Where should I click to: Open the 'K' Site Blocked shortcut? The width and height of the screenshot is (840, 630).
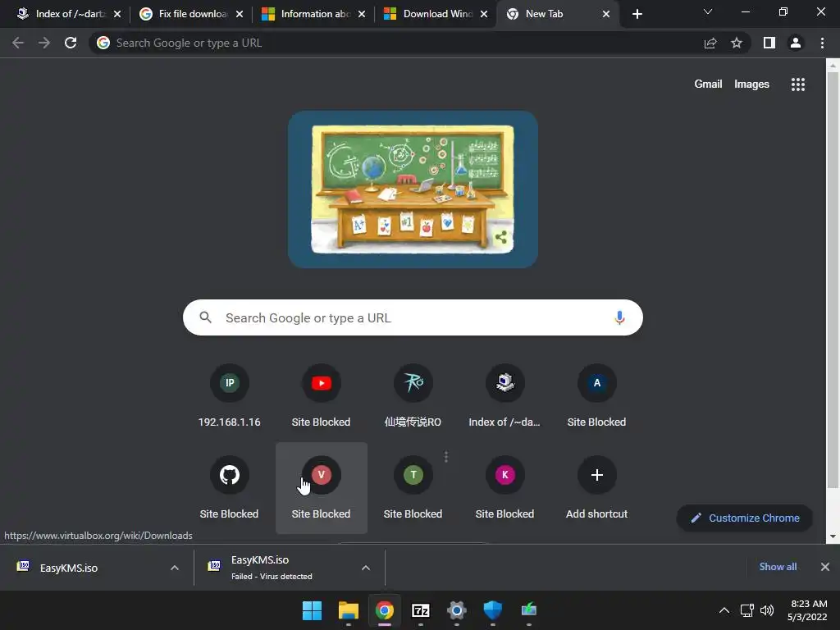pos(504,487)
